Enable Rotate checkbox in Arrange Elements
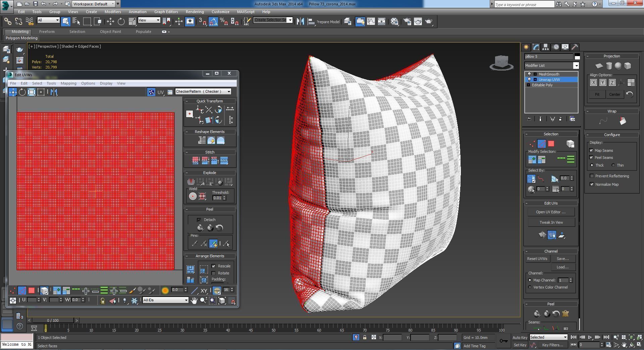Screen dimensions: 644x350 pyautogui.click(x=214, y=273)
